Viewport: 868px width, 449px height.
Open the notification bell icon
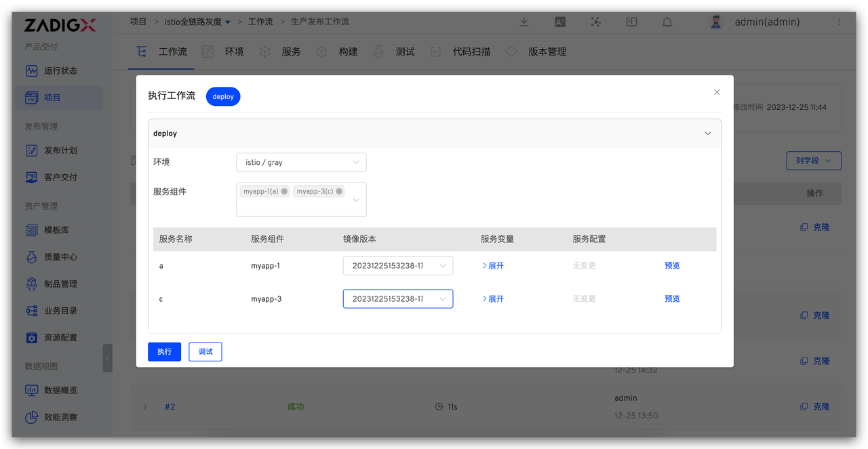coord(667,22)
